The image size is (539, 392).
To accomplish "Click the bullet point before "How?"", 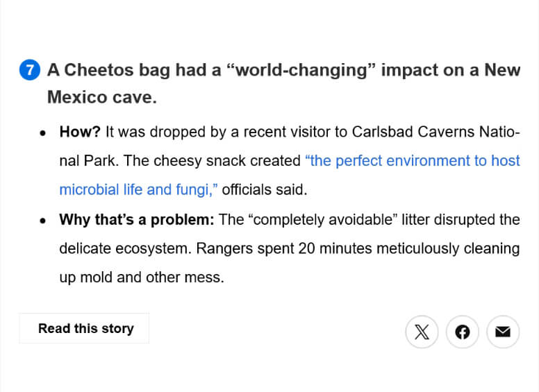I will tap(44, 133).
